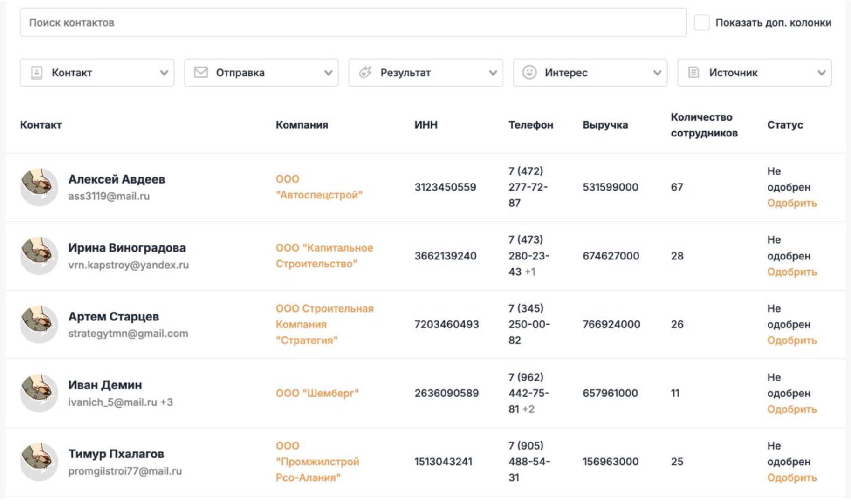Open ООО "Капитальное Строительство" company link
851x504 pixels.
coord(324,256)
